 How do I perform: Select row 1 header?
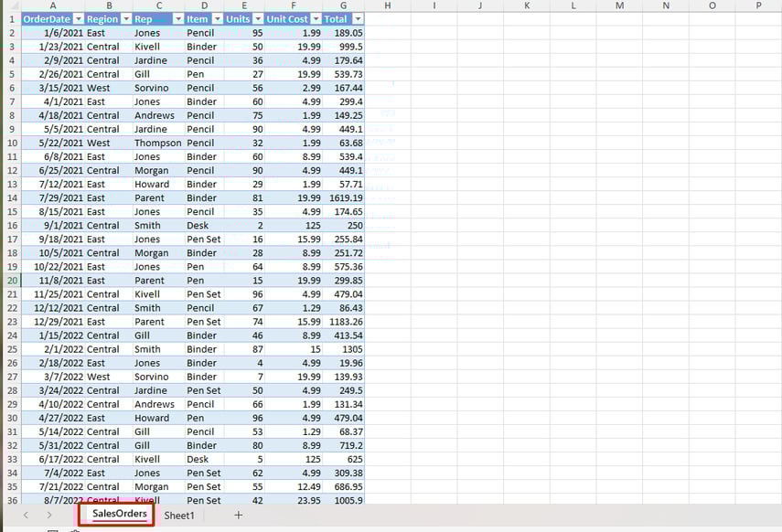pyautogui.click(x=12, y=19)
